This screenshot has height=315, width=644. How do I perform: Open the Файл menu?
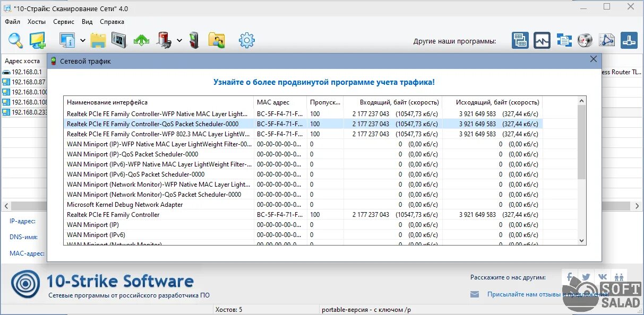13,22
